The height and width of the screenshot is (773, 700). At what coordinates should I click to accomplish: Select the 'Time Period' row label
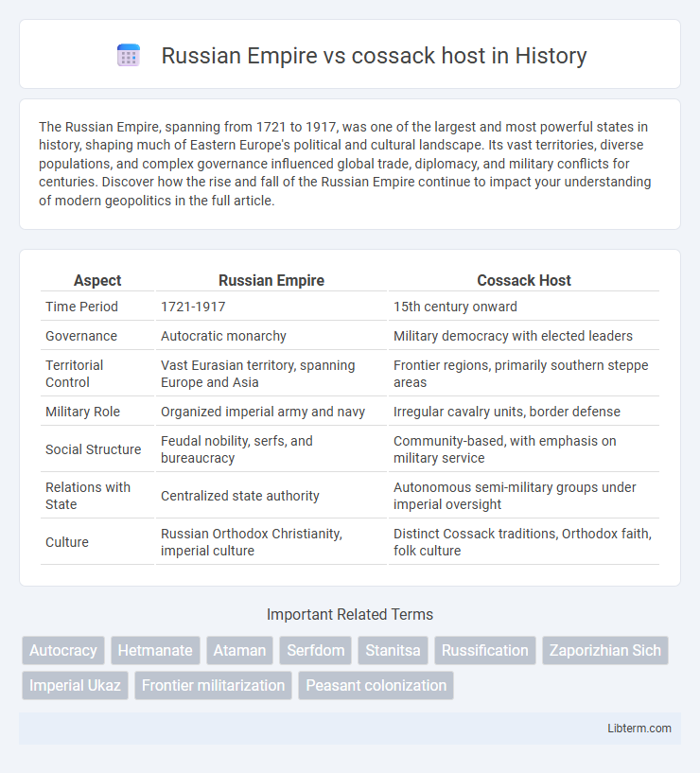click(x=82, y=307)
